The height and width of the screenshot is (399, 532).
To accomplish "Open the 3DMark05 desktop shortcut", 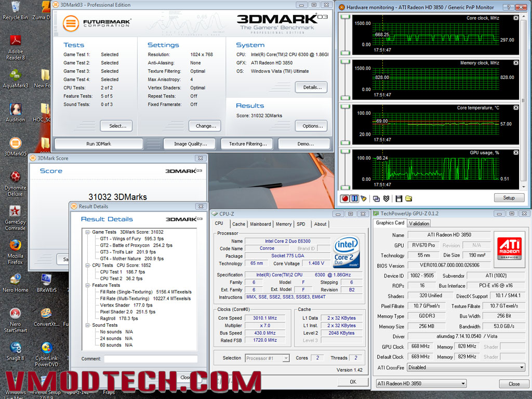I will click(15, 147).
